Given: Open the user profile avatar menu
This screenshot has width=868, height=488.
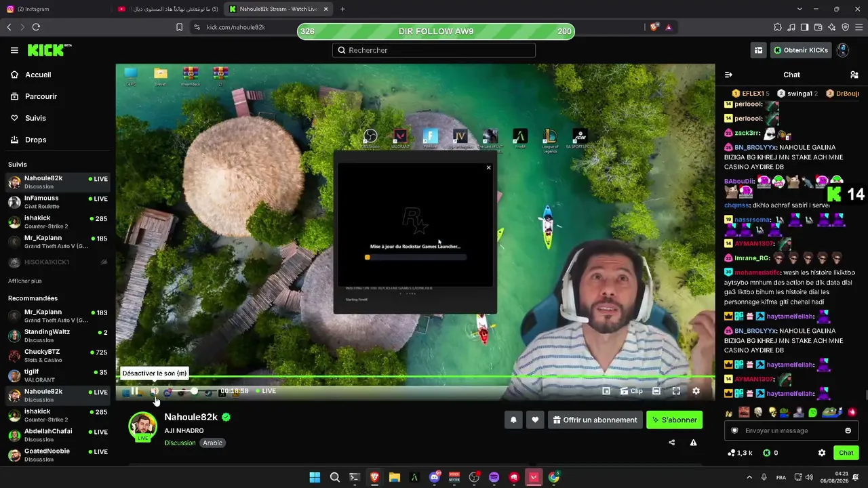Looking at the screenshot, I should (843, 50).
